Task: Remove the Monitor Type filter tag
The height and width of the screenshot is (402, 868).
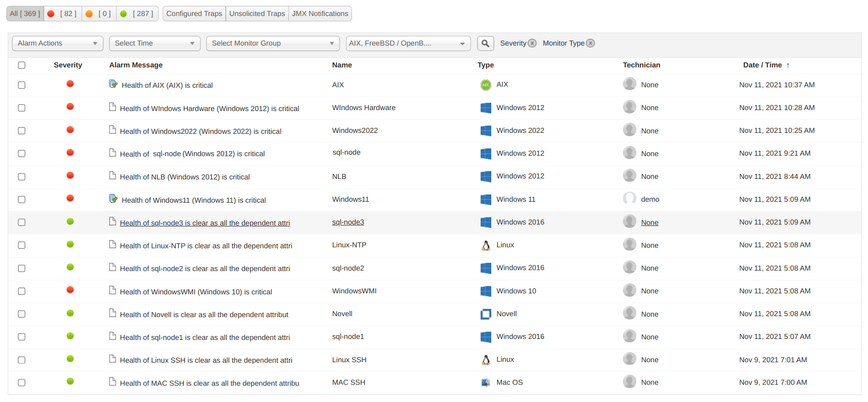Action: (590, 43)
